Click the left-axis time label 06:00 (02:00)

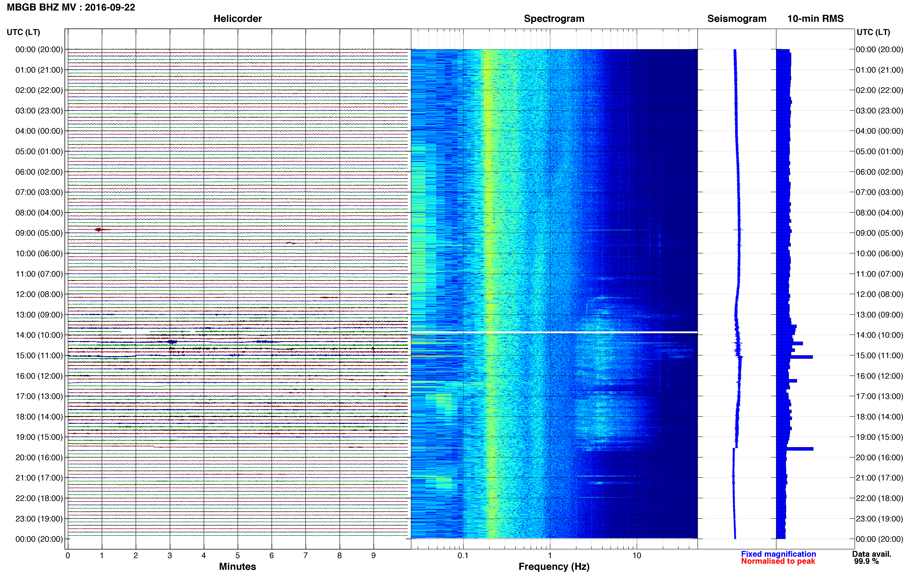coord(39,172)
